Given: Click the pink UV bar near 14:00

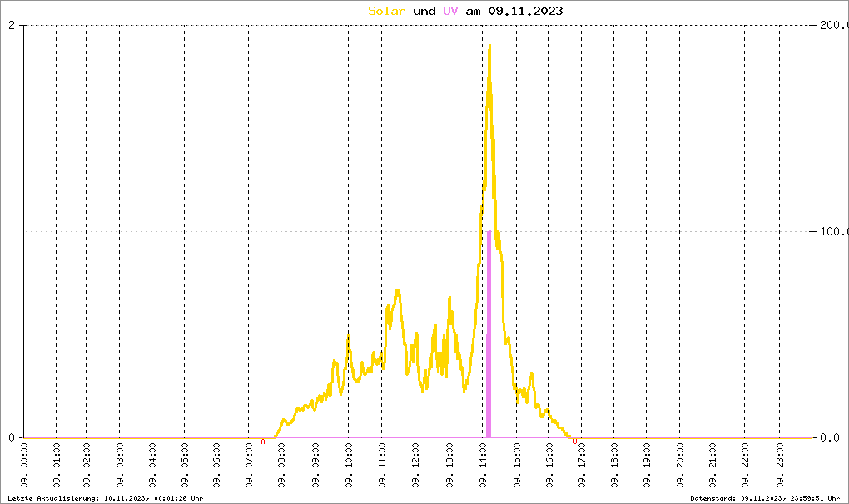Looking at the screenshot, I should (489, 334).
